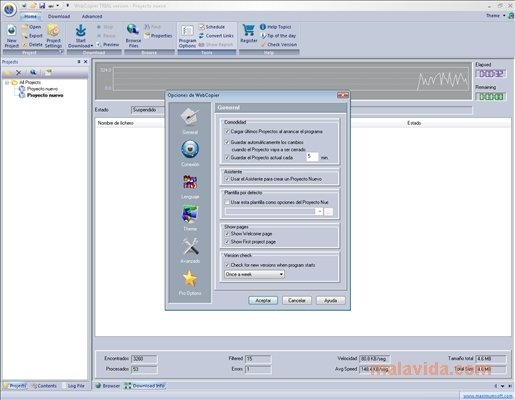
Task: Click the 'Nombre de fichero' column header
Action: click(x=116, y=123)
